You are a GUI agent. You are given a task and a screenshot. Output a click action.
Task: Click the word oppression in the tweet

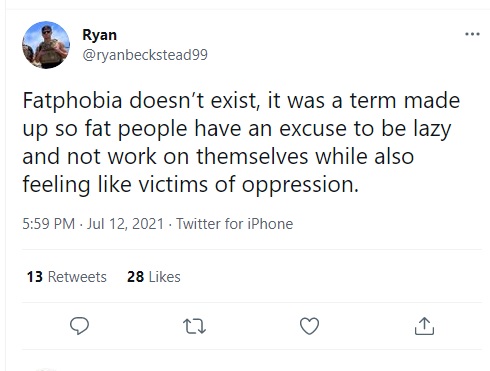(300, 185)
